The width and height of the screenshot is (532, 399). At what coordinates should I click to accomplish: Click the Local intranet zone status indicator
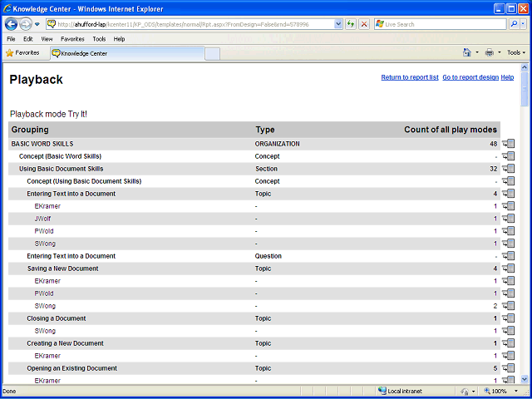click(x=401, y=392)
